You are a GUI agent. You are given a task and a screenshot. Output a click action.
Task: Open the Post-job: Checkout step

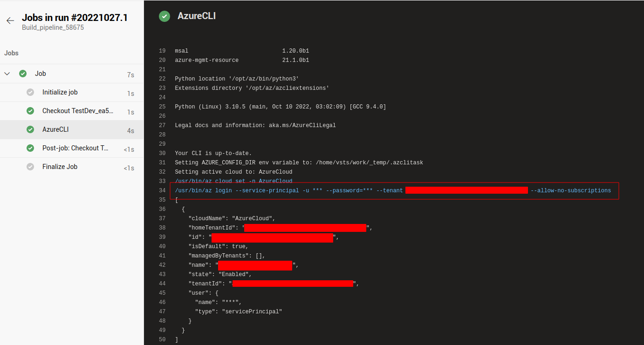[72, 148]
